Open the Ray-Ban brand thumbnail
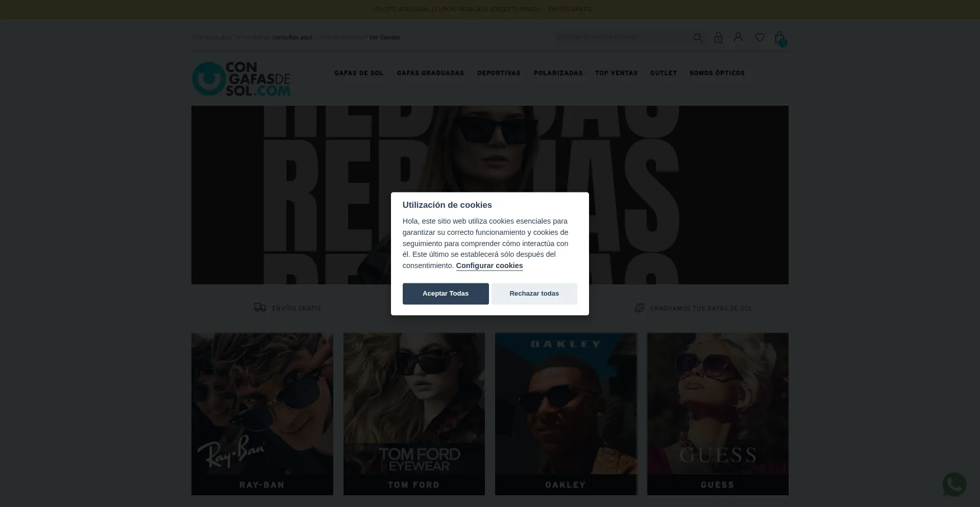 tap(262, 414)
